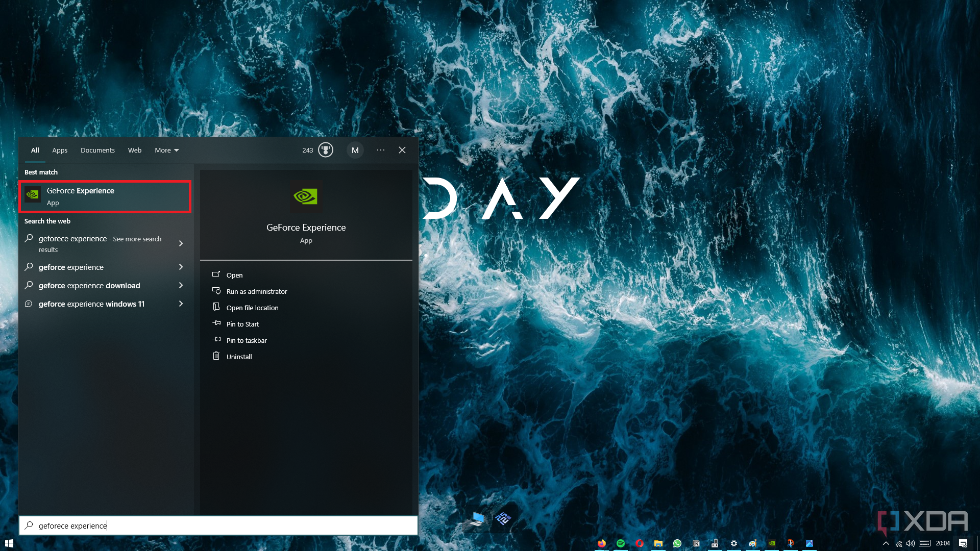
Task: Open WhatsApp from the taskbar
Action: [677, 543]
